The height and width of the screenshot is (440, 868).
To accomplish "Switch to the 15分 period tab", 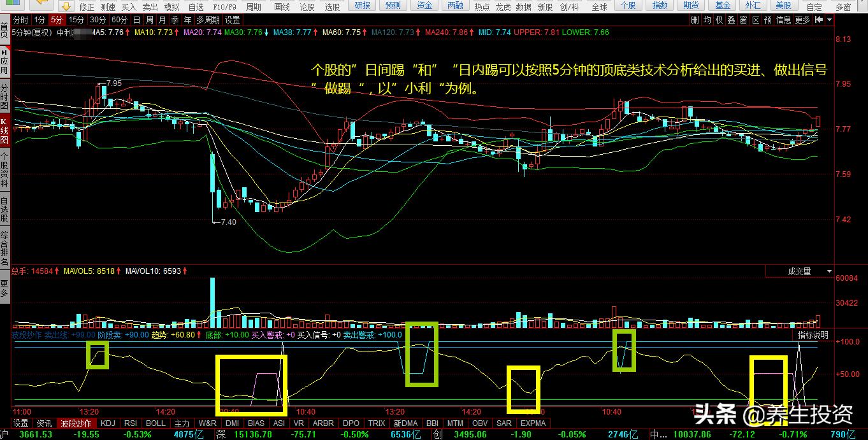I will coord(76,19).
